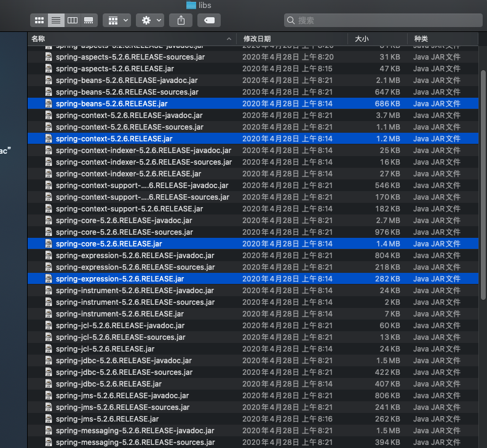Select spring-jdbc-5.2.6.RELEASE-javadoc.jar file
This screenshot has height=448, width=487.
coord(253,361)
